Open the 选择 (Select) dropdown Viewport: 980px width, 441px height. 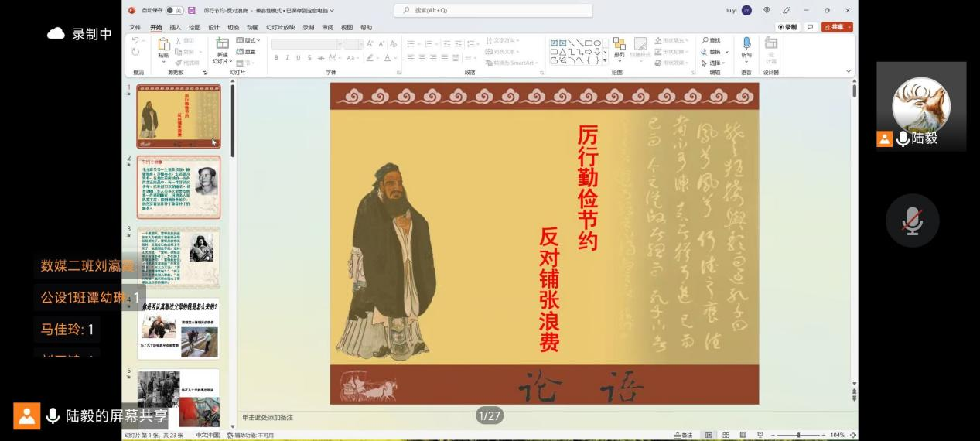pyautogui.click(x=713, y=63)
